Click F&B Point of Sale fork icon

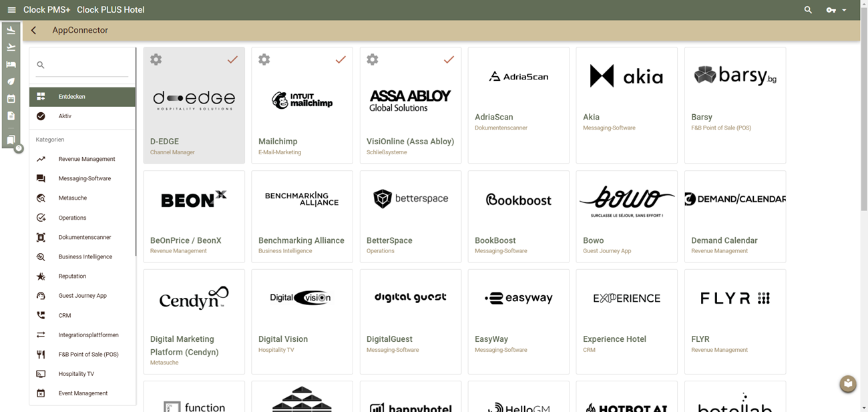41,354
